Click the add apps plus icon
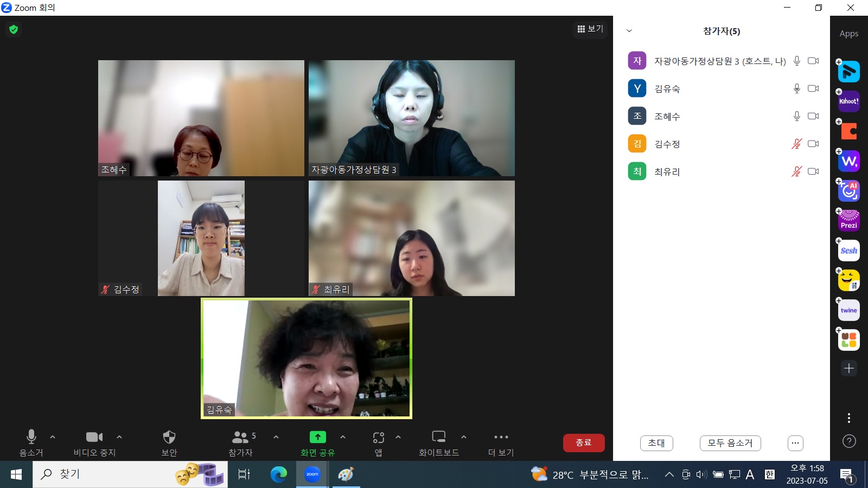The image size is (868, 488). [x=849, y=368]
